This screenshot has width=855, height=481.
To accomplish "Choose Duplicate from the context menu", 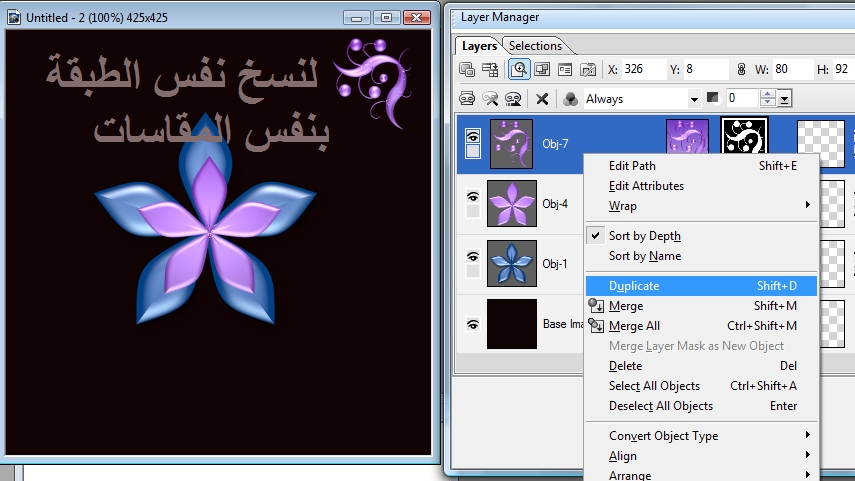I will tap(634, 286).
